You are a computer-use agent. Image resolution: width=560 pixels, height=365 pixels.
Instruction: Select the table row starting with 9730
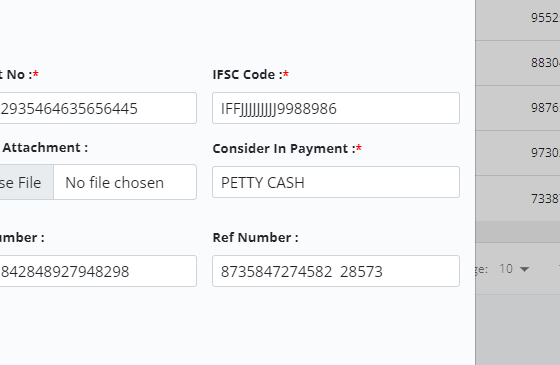[518, 153]
